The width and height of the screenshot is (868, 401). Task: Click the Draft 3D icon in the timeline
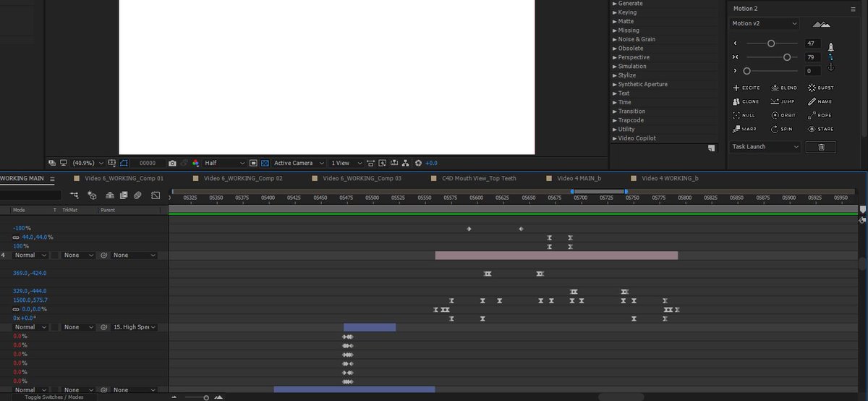click(x=93, y=195)
